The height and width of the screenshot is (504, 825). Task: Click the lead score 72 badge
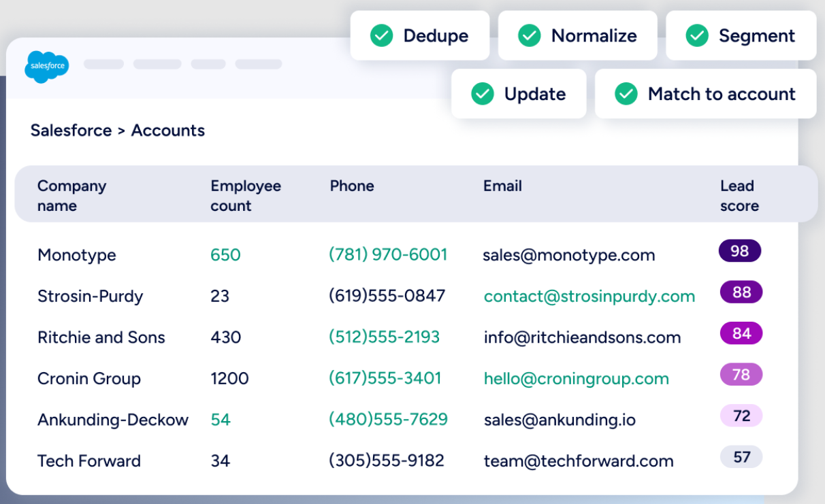pos(741,416)
